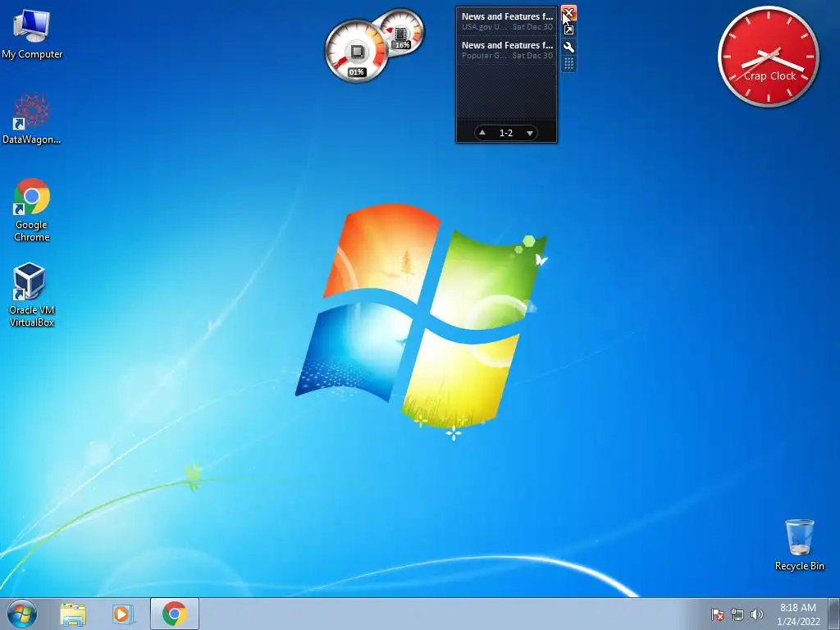Close the Feed Headlines gadget
840x630 pixels.
(x=568, y=12)
